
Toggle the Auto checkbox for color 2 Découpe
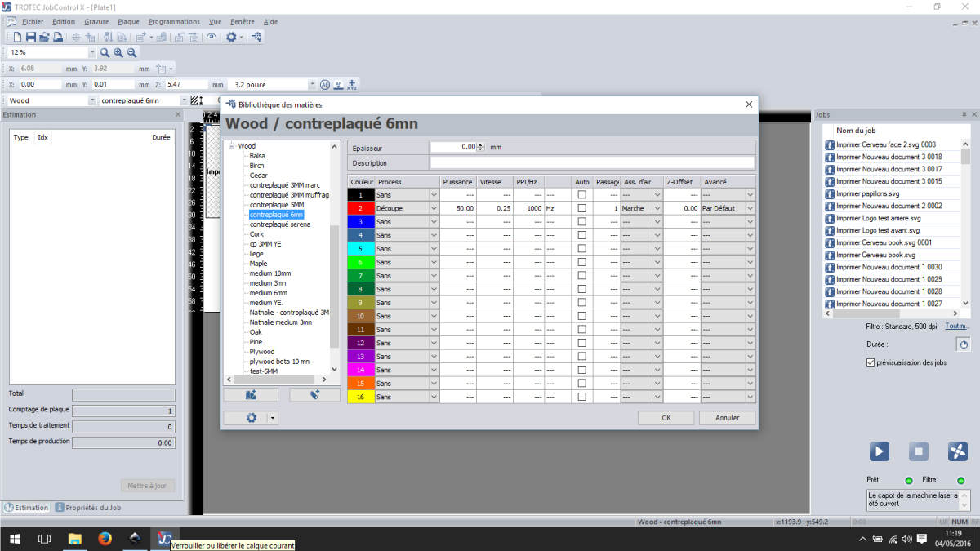pyautogui.click(x=582, y=208)
